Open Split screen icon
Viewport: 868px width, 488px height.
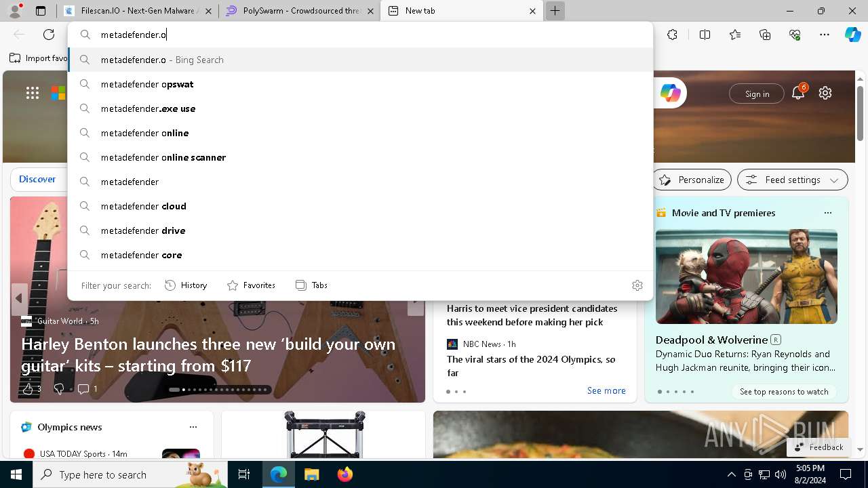click(x=705, y=35)
